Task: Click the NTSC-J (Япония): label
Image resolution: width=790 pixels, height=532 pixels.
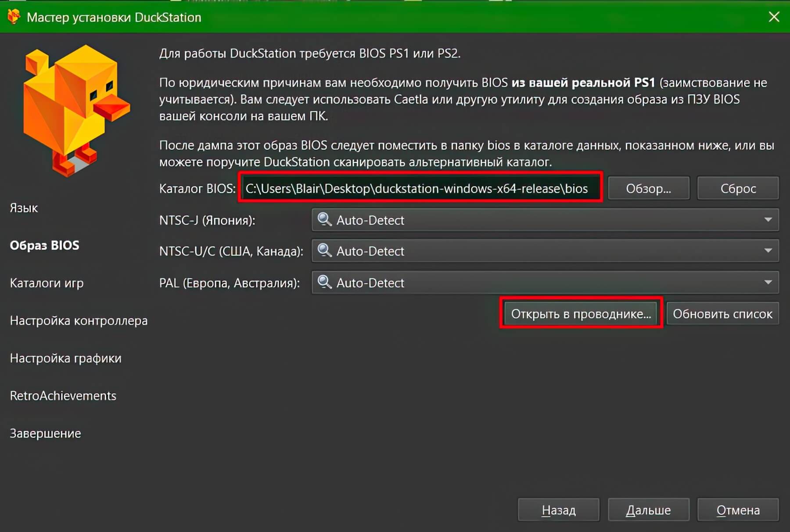Action: click(x=207, y=220)
